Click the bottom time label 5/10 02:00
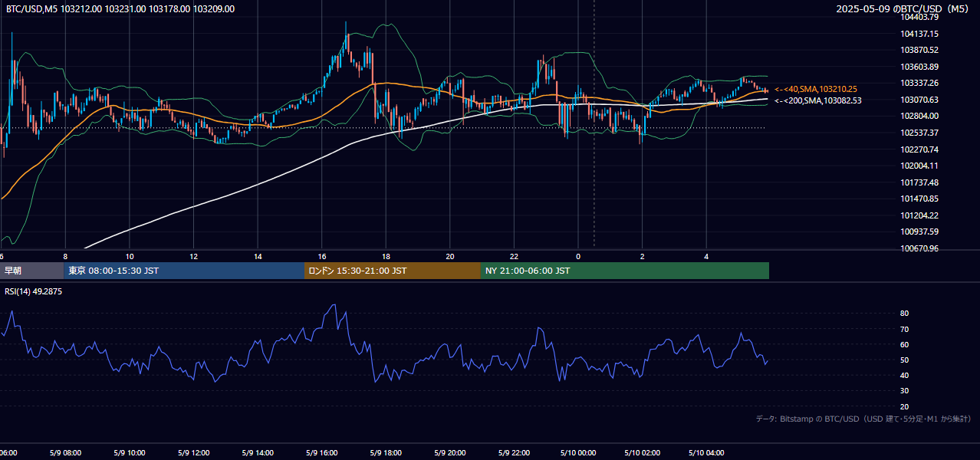 click(x=643, y=453)
